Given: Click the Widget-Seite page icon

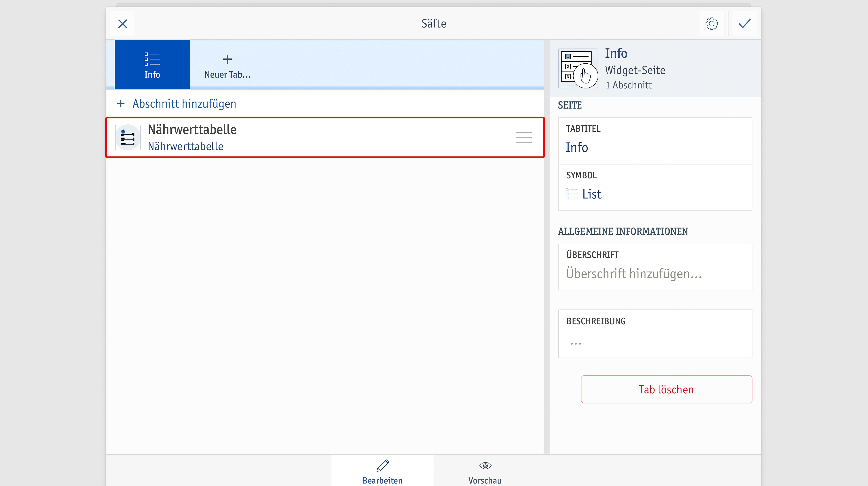Looking at the screenshot, I should tap(578, 68).
